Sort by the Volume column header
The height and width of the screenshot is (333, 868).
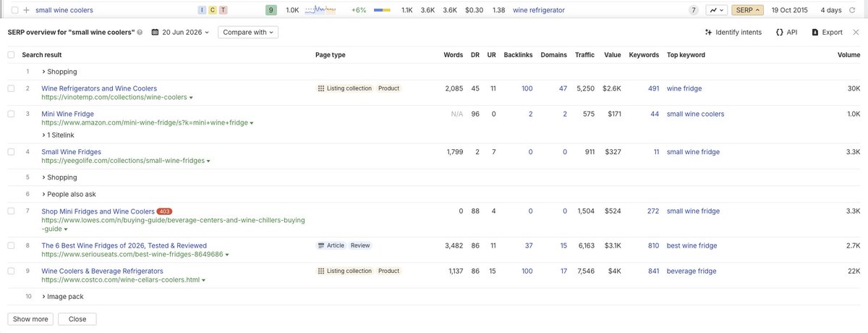click(848, 55)
